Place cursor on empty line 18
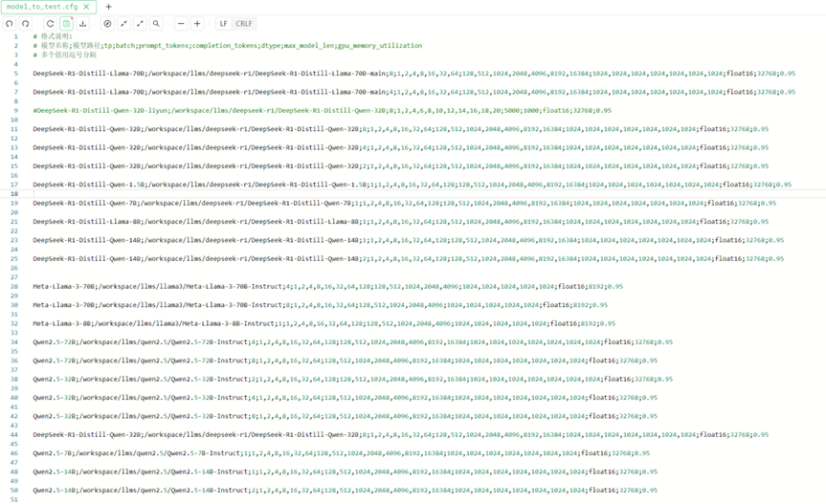The height and width of the screenshot is (504, 826). coord(287,193)
